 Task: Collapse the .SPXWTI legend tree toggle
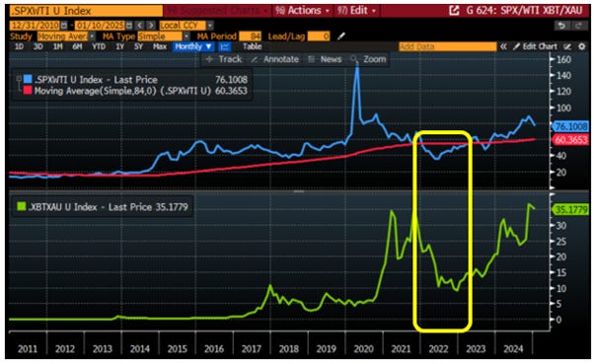[18, 79]
